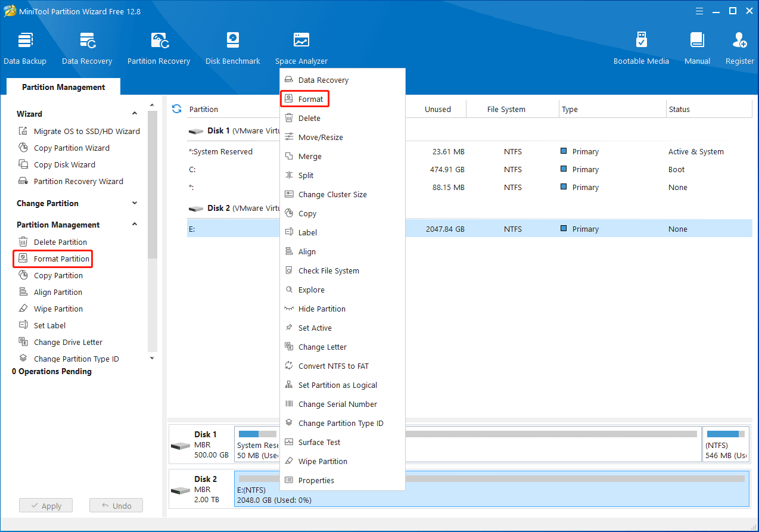Screen dimensions: 759x532
Task: Open the Partition Recovery tool
Action: (158, 48)
